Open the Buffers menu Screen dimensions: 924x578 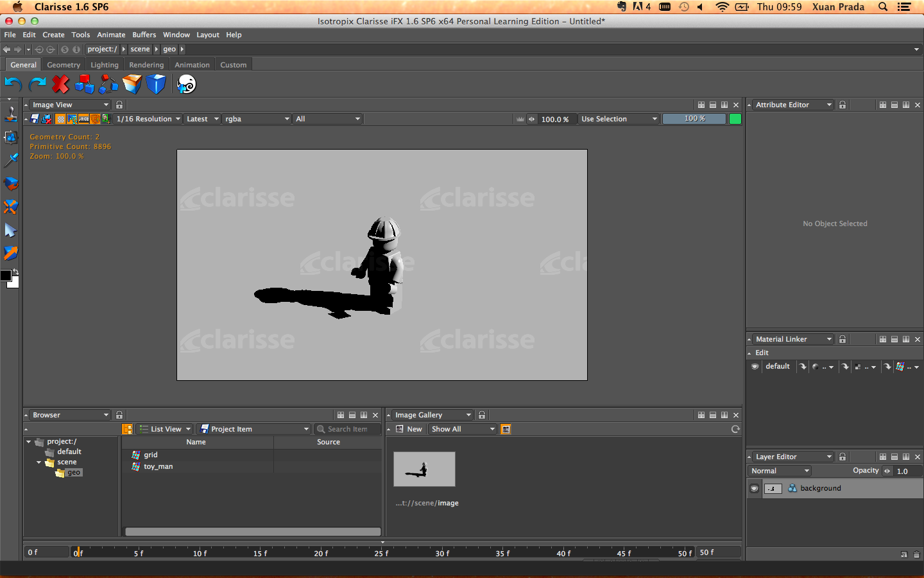click(144, 35)
